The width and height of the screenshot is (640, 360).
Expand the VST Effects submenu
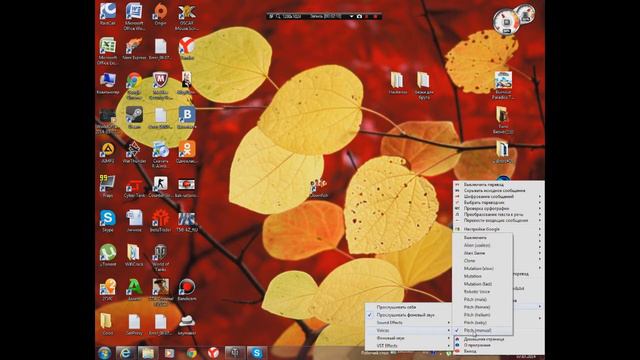(x=408, y=346)
